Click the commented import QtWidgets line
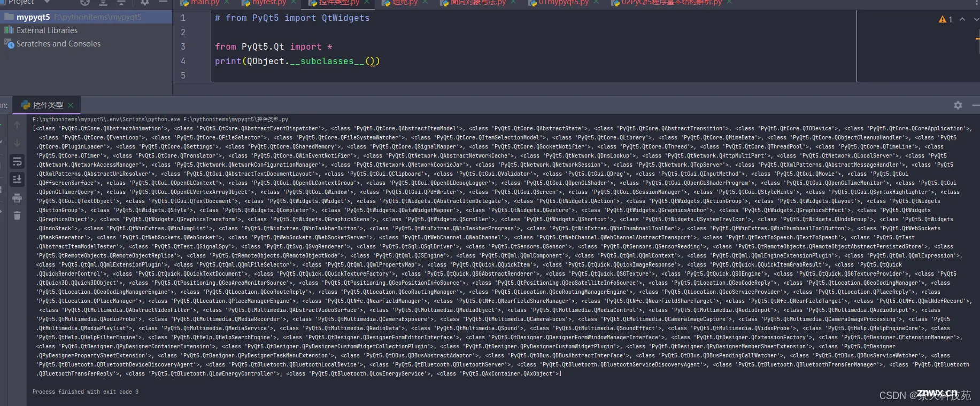The image size is (980, 406). (292, 18)
